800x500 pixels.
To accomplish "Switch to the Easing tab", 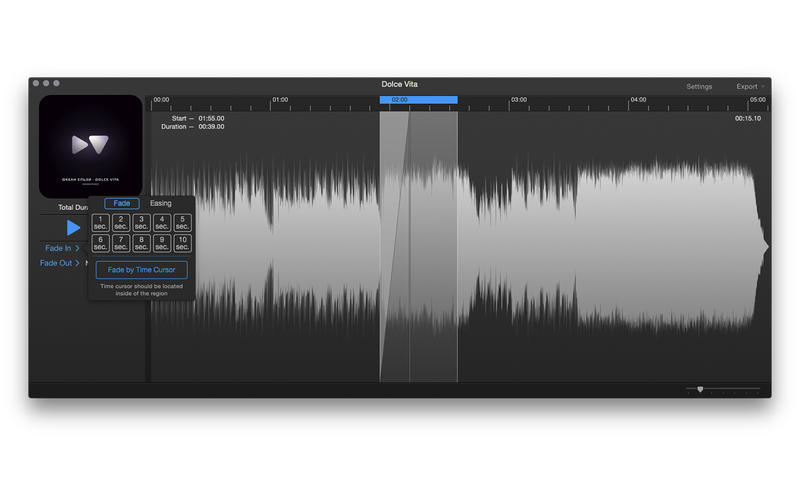I will 161,204.
